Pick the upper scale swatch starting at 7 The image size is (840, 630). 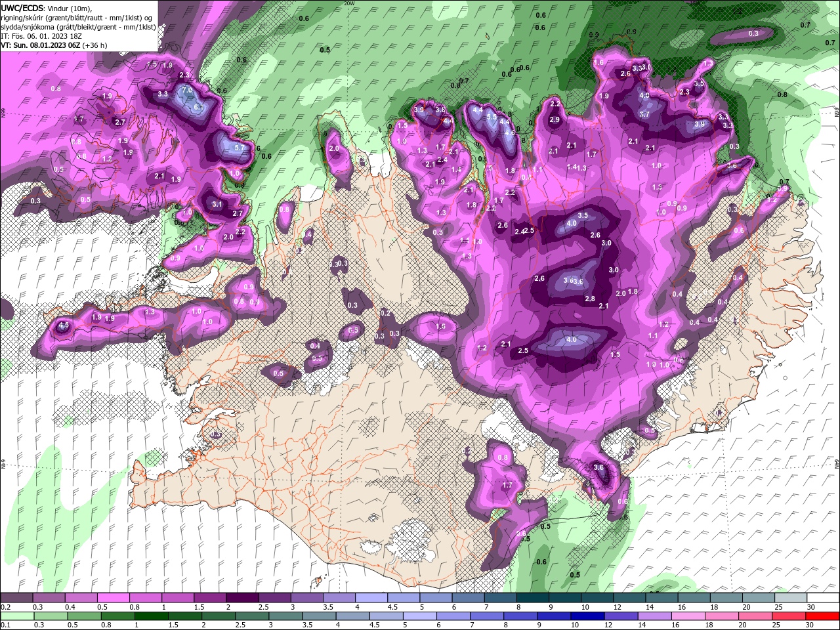[x=500, y=597]
